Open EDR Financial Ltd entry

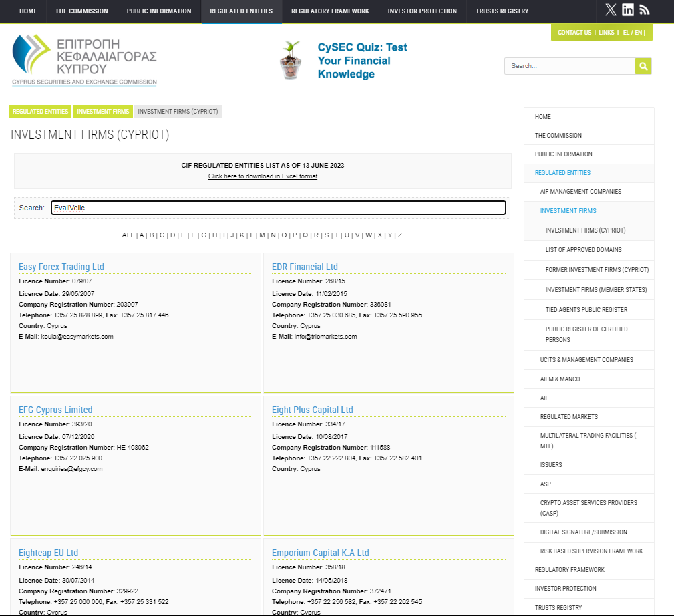point(305,267)
